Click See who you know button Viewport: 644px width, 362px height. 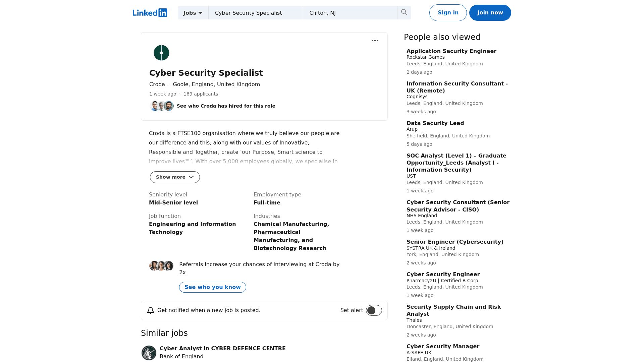tap(213, 287)
